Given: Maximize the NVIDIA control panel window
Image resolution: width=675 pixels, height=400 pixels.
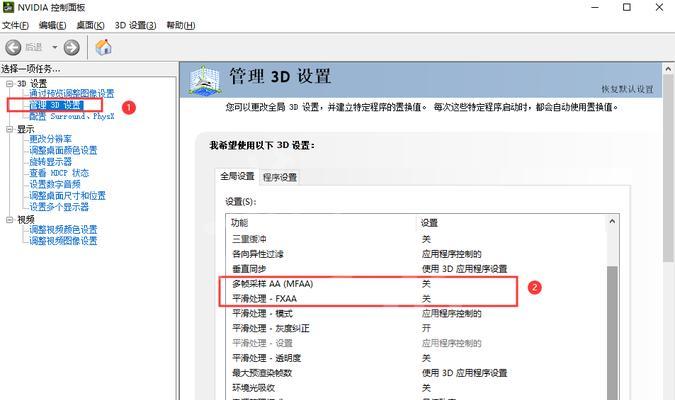Looking at the screenshot, I should coord(627,7).
